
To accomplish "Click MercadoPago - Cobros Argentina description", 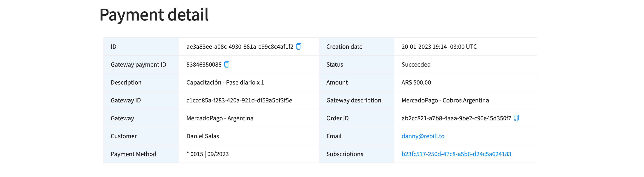I will click(x=445, y=100).
